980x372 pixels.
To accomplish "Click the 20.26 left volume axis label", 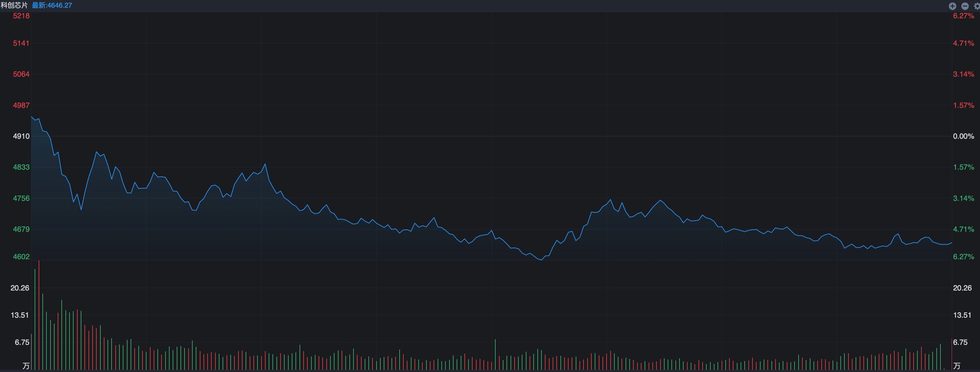I will click(20, 288).
